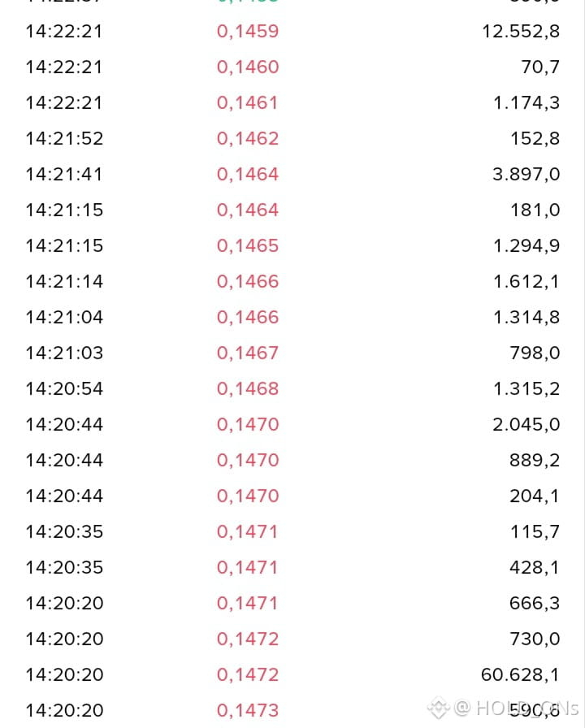Viewport: 585px width, 728px height.
Task: Select the 889,2 amount entry
Action: pos(535,461)
